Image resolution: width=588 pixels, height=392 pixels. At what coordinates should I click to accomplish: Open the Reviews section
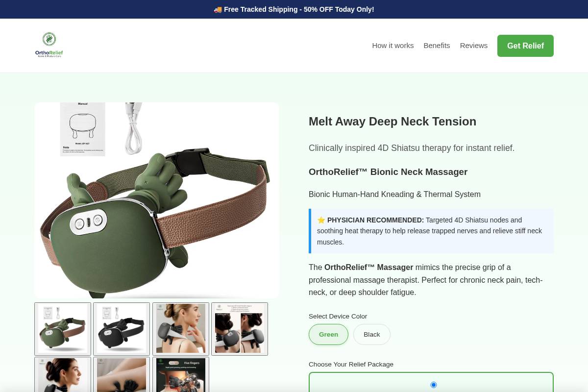point(473,45)
